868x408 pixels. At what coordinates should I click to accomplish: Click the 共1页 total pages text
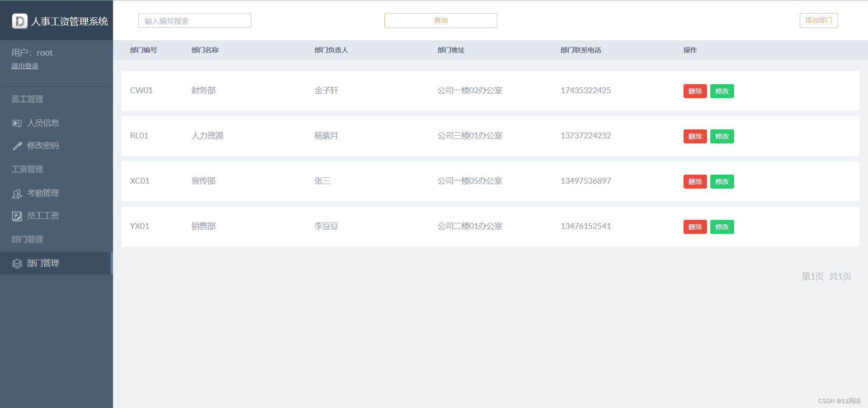pyautogui.click(x=840, y=276)
